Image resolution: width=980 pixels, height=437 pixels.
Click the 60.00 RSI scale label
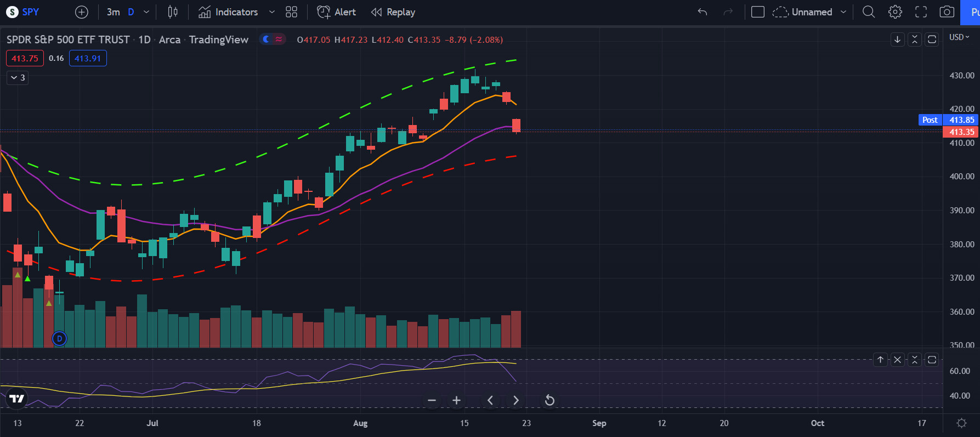pyautogui.click(x=960, y=371)
